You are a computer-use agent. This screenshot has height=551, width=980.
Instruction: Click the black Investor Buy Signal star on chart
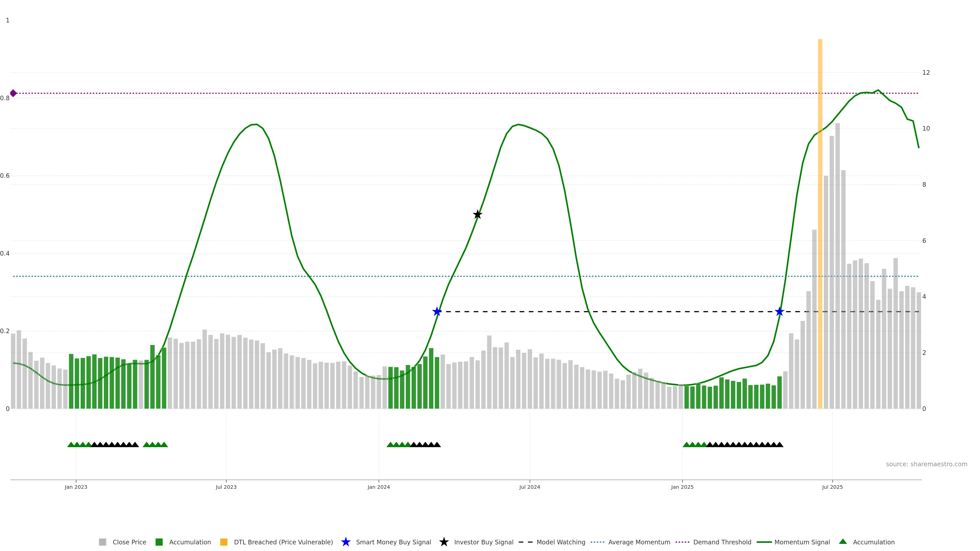coord(477,215)
